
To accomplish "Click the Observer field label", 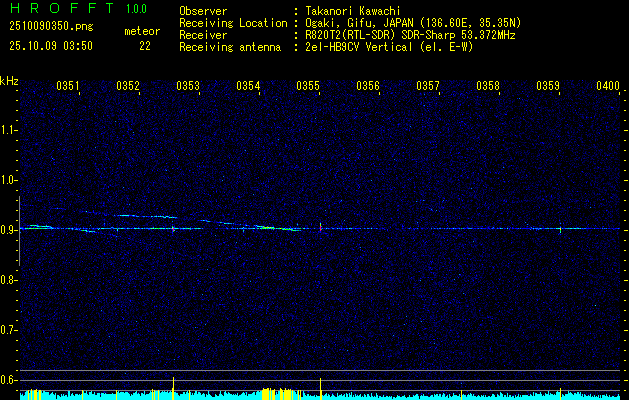I will [203, 11].
